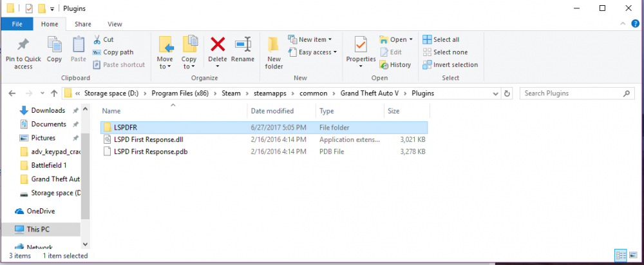Click Steam in the address path

231,93
